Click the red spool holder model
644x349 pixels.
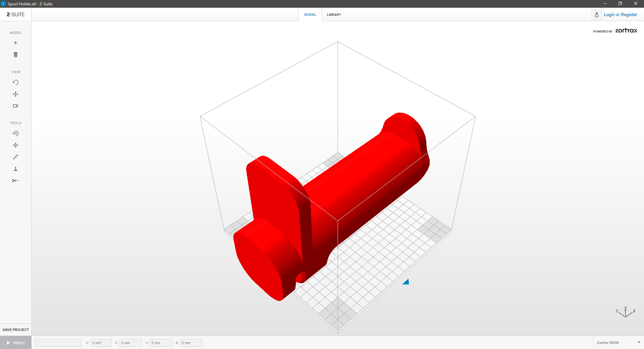pyautogui.click(x=352, y=188)
